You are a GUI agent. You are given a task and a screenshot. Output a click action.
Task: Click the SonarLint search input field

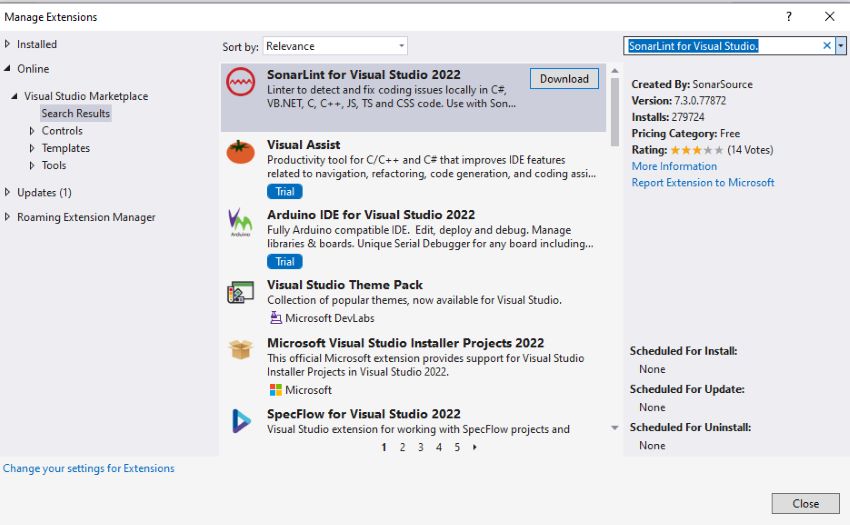[x=722, y=46]
